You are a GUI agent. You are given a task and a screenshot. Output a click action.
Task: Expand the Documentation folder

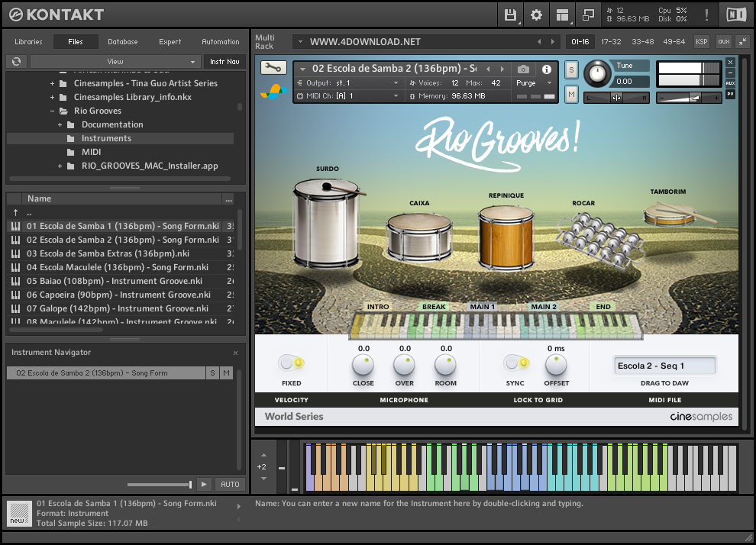pos(60,124)
